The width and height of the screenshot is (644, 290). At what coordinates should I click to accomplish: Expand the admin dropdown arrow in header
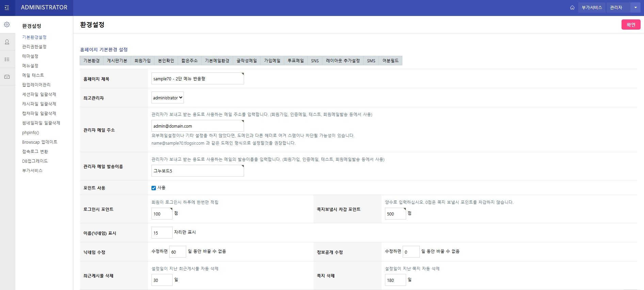[635, 7]
